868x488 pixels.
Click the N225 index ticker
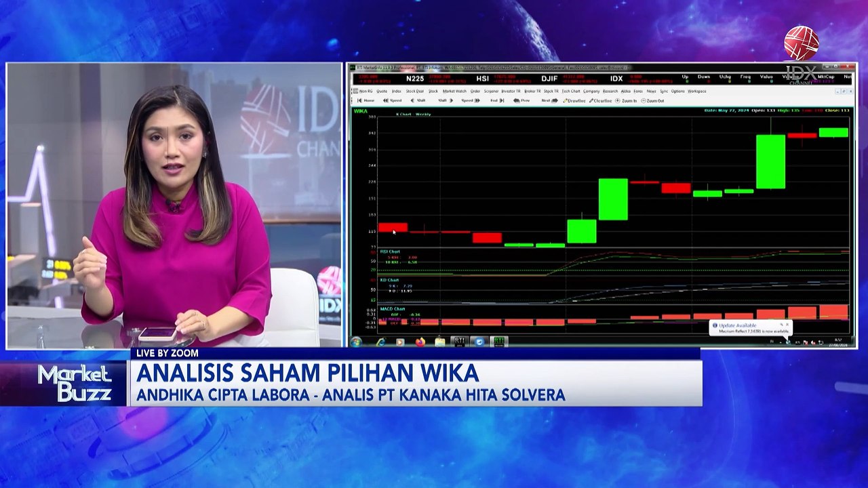tap(415, 79)
